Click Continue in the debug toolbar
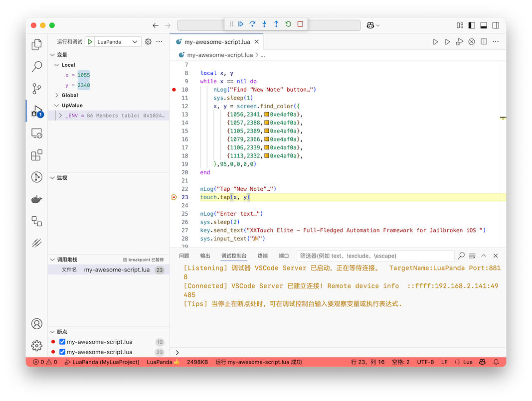 point(241,24)
